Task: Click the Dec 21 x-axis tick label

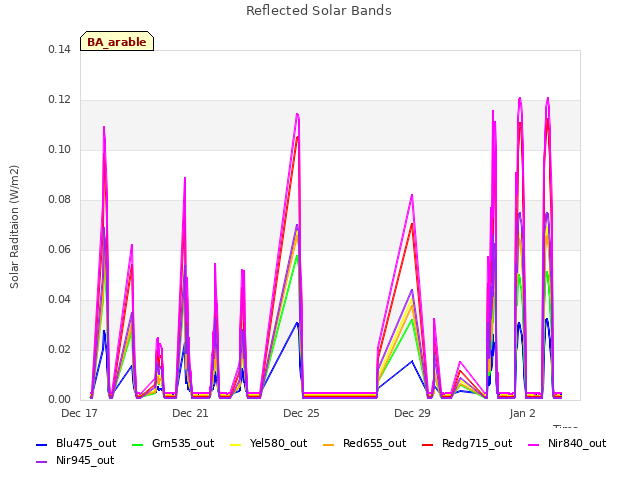Action: tap(190, 413)
